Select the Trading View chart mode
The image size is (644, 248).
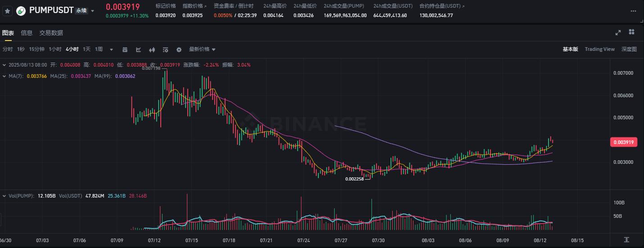599,49
